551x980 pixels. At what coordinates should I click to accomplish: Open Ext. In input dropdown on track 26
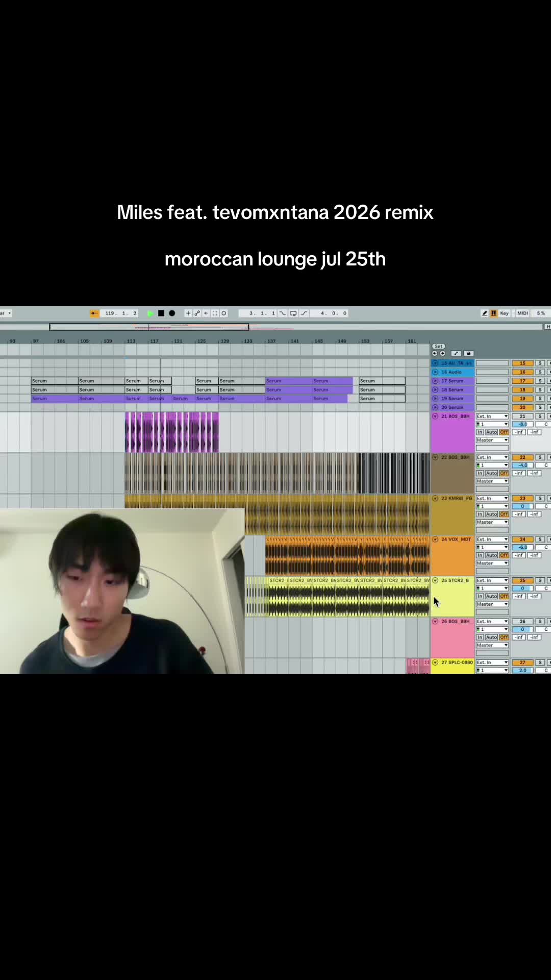[x=492, y=622]
